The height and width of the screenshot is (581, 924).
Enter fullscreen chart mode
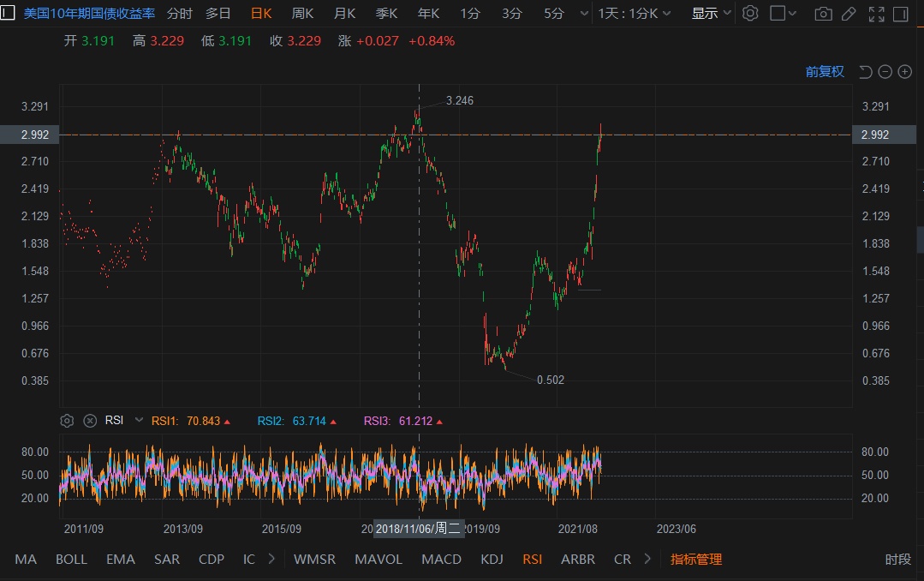click(x=876, y=14)
